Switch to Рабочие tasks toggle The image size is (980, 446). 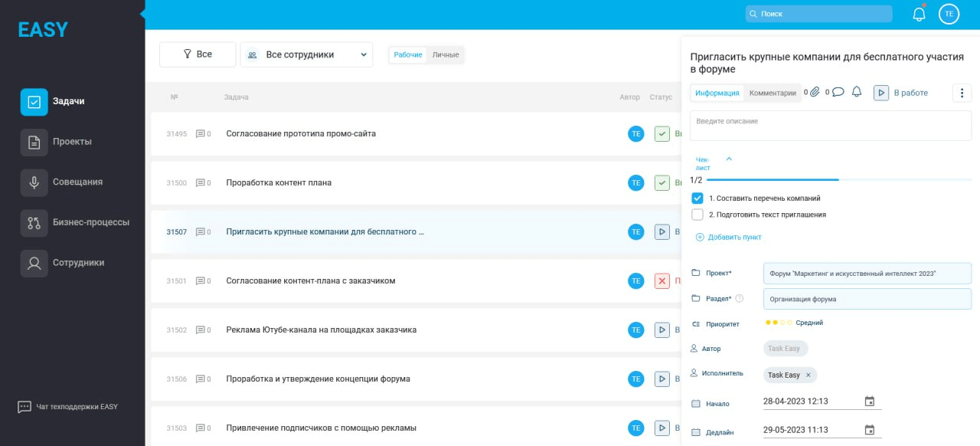(x=408, y=55)
